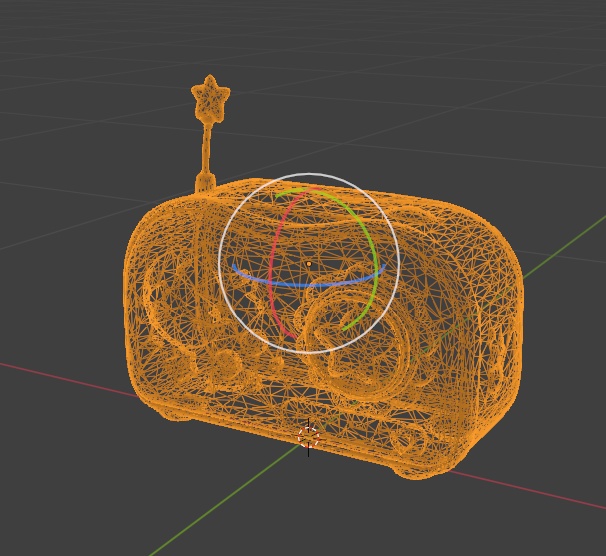Click the 3D cursor crosshair
606x556 pixels.
coord(308,437)
